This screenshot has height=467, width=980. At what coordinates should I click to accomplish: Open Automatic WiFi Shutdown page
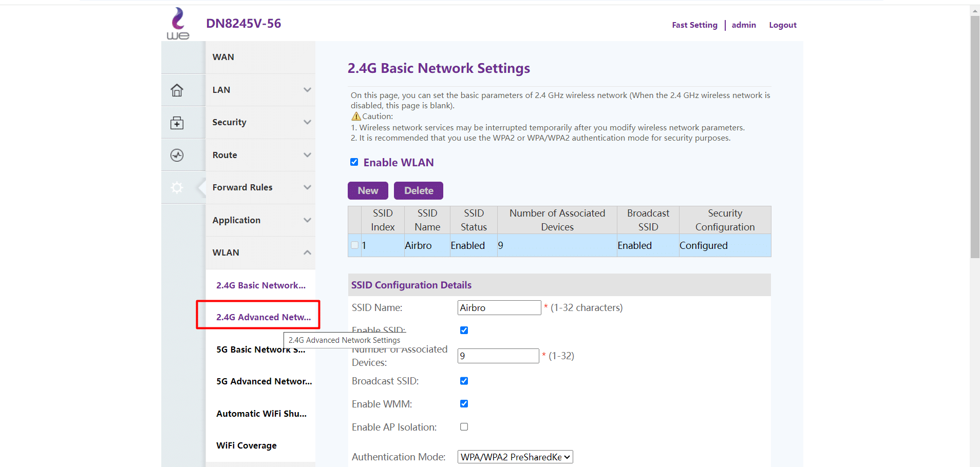(261, 414)
